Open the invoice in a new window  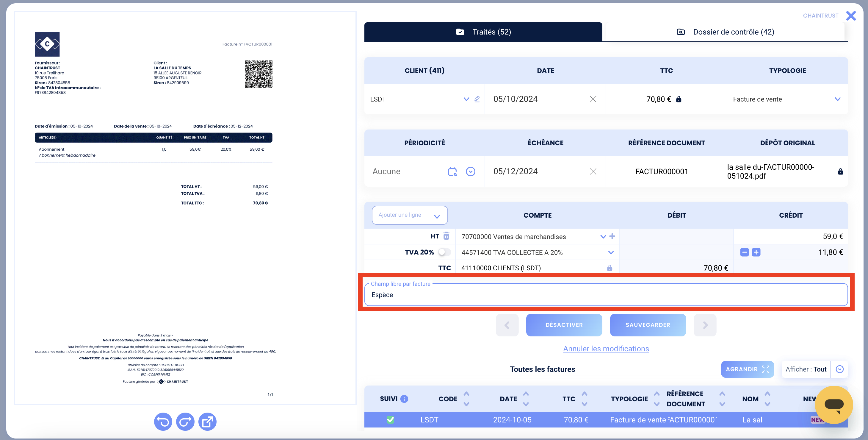207,422
